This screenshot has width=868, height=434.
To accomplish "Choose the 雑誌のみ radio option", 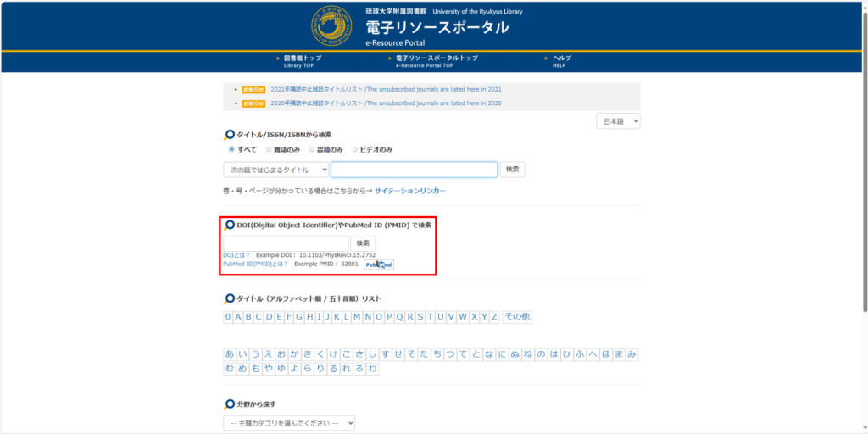I will coord(269,149).
